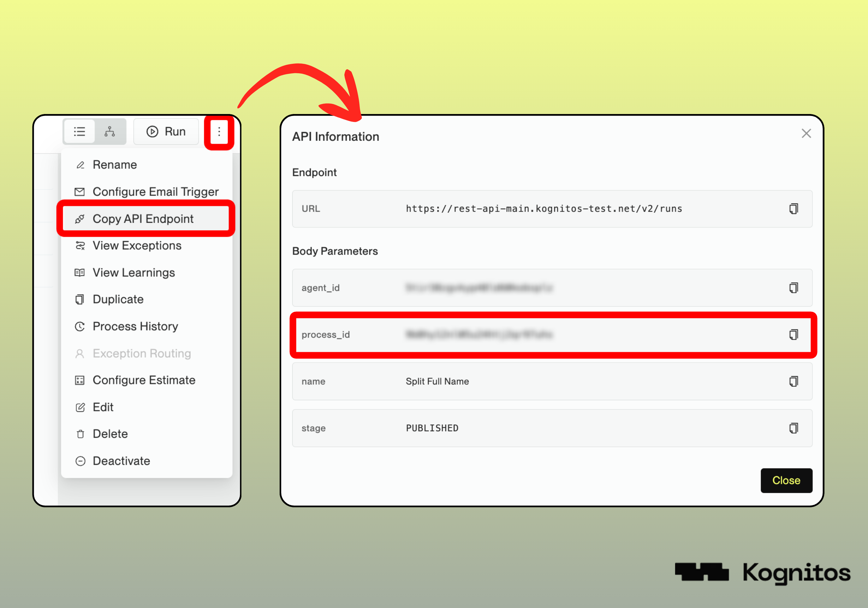Open Process History
The width and height of the screenshot is (868, 608).
135,327
